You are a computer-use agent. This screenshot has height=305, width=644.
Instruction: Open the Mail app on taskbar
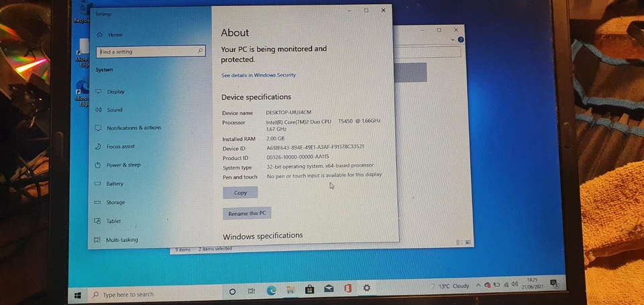329,289
